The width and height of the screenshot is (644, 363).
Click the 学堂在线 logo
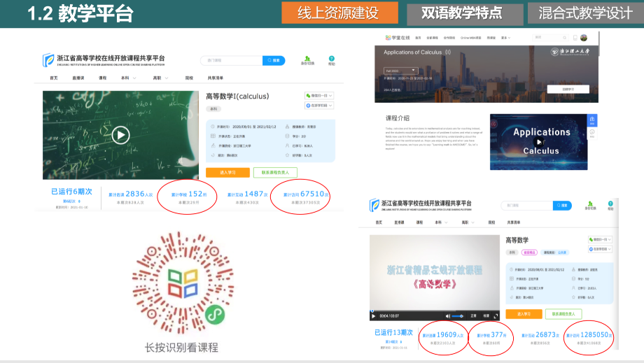pyautogui.click(x=397, y=38)
